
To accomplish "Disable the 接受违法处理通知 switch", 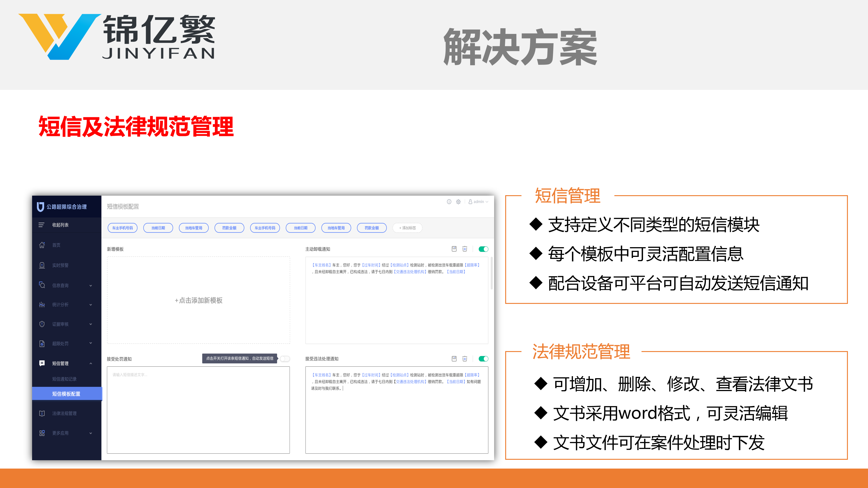I will point(483,359).
